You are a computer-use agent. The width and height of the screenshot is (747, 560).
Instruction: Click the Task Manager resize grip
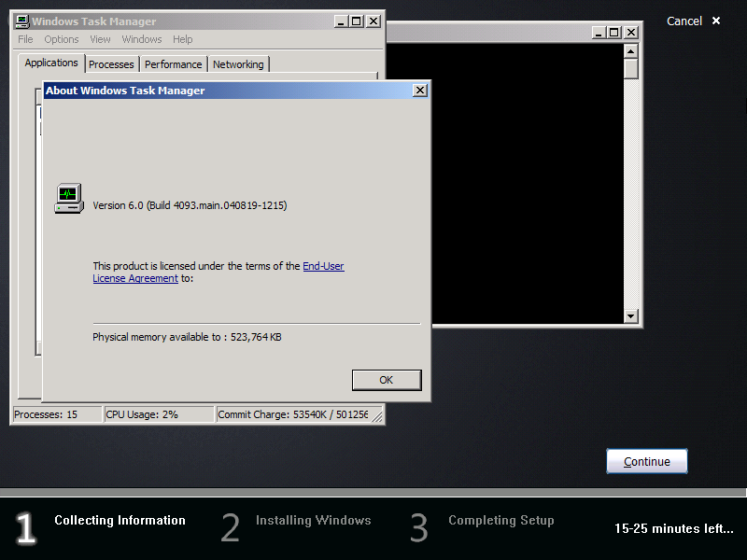pos(377,416)
